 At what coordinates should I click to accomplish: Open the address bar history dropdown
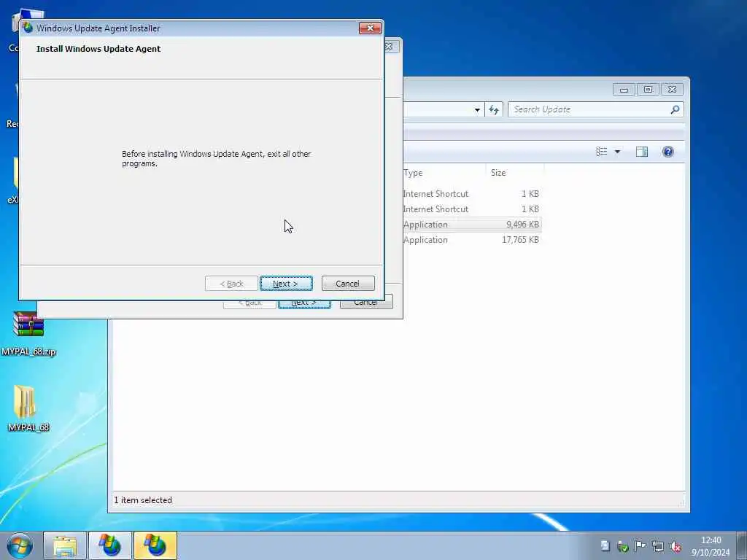(477, 109)
